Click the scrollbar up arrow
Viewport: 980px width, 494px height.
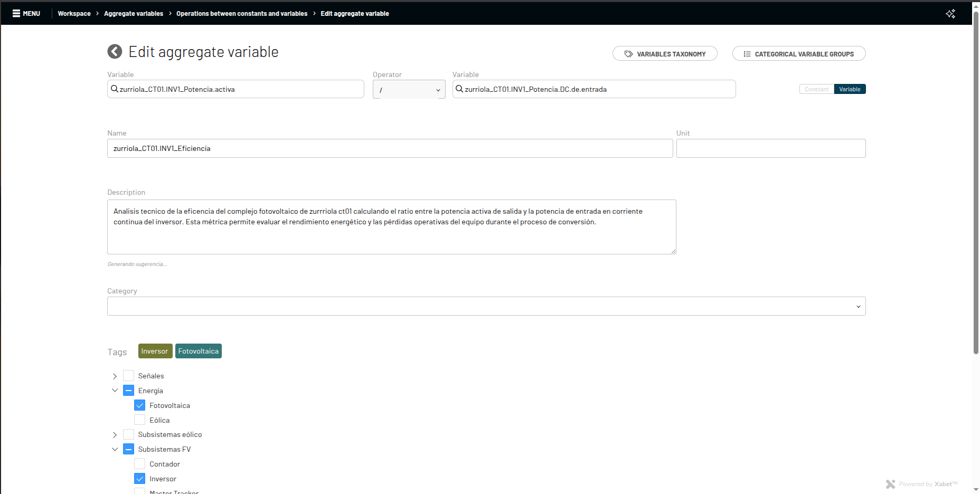(976, 6)
